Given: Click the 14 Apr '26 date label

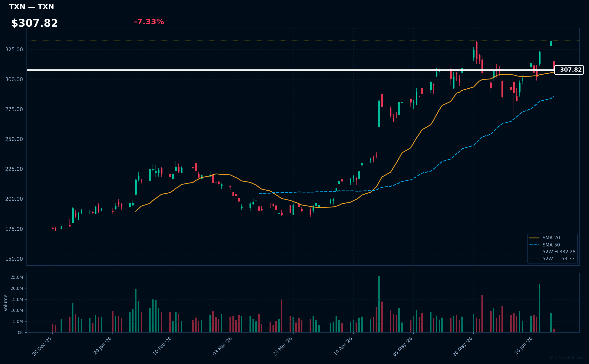Looking at the screenshot, I should pos(343,346).
